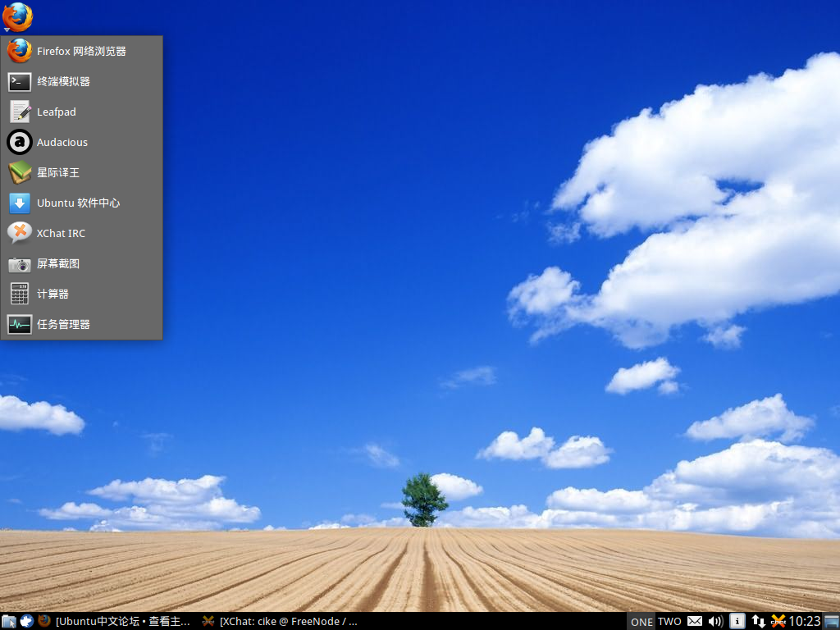Viewport: 840px width, 630px height.
Task: Open the mail envelope indicator
Action: 695,622
